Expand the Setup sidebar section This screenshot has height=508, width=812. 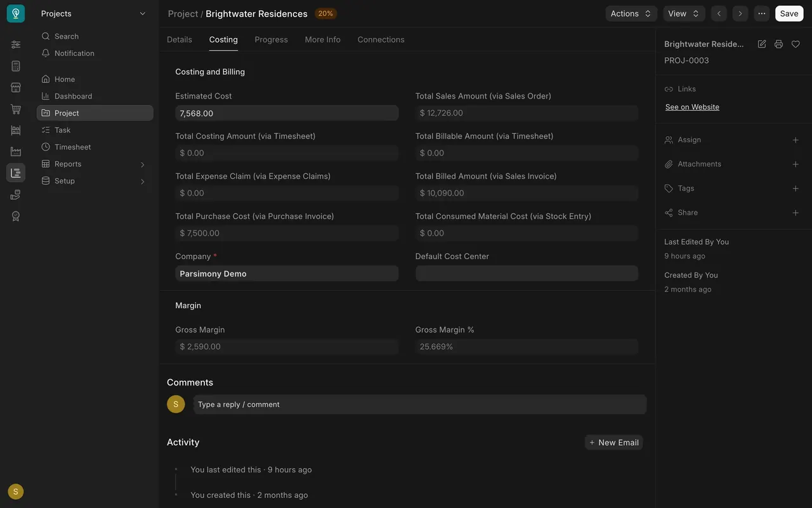tap(95, 181)
